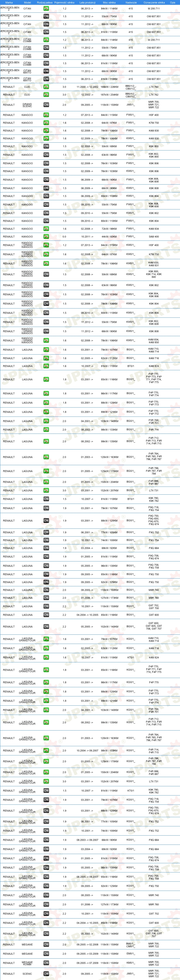Click the petrol icon for Laguna Grandtour KT0/1 K4M 824
The width and height of the screenshot is (180, 980).
click(x=46, y=657)
